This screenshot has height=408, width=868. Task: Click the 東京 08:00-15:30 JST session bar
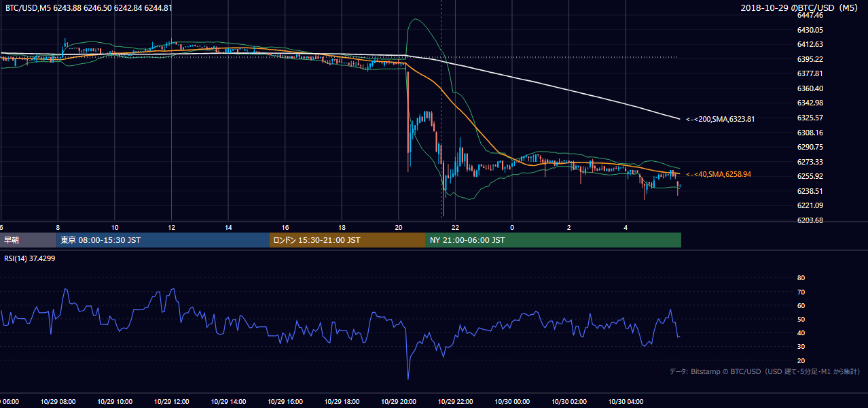tap(163, 240)
